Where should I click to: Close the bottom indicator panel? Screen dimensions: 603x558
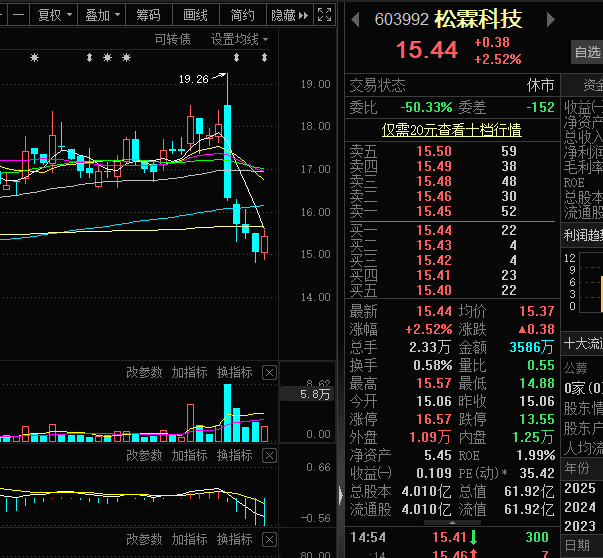tap(269, 540)
